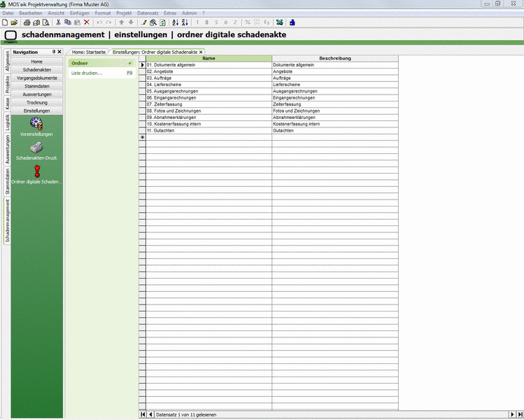Close the Ordner digitale Schadenakte tab

[201, 52]
